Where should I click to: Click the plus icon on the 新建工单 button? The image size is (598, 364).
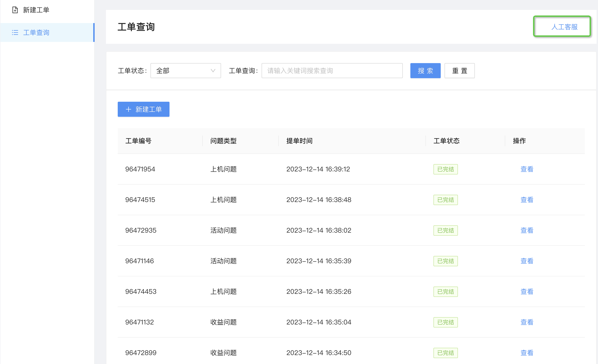pos(128,109)
